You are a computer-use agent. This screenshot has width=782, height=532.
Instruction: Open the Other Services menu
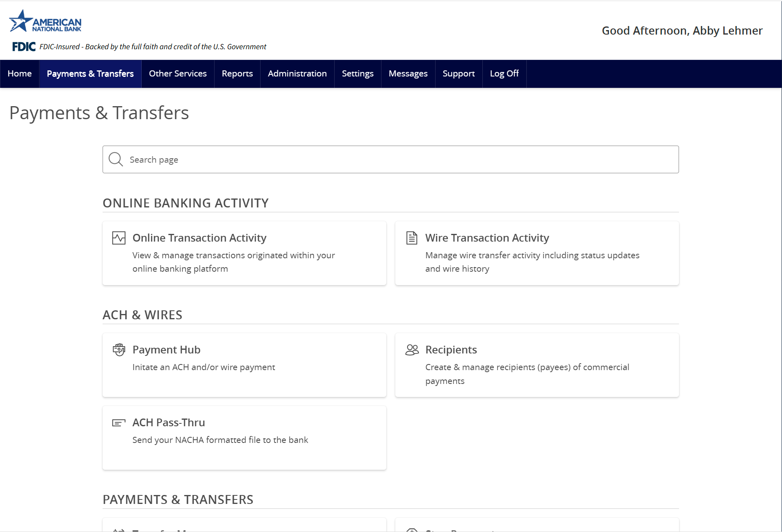[177, 74]
